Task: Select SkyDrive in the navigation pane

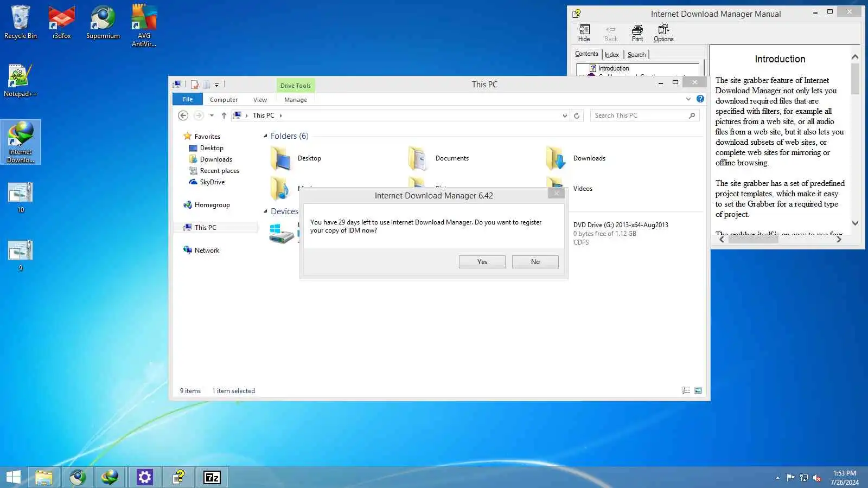Action: point(212,182)
